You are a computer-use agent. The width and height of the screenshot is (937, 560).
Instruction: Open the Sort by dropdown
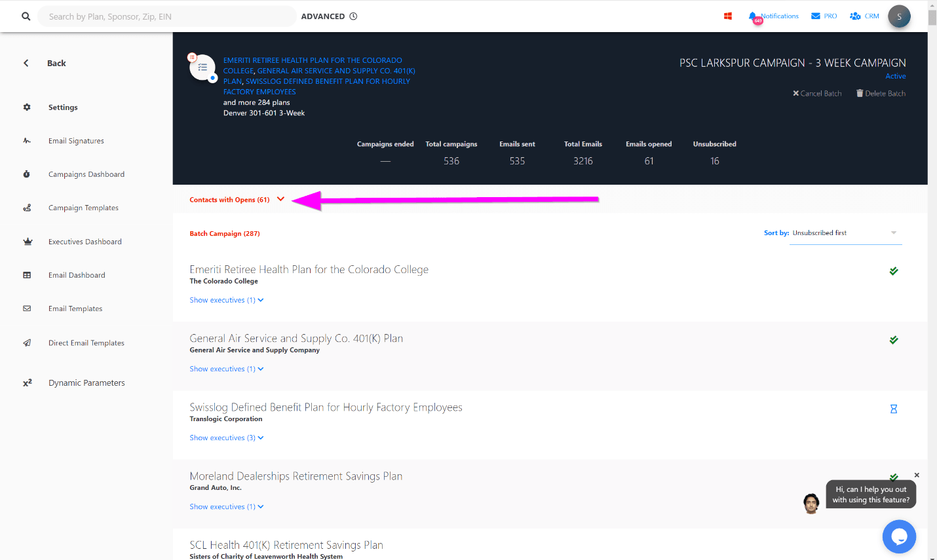[845, 233]
